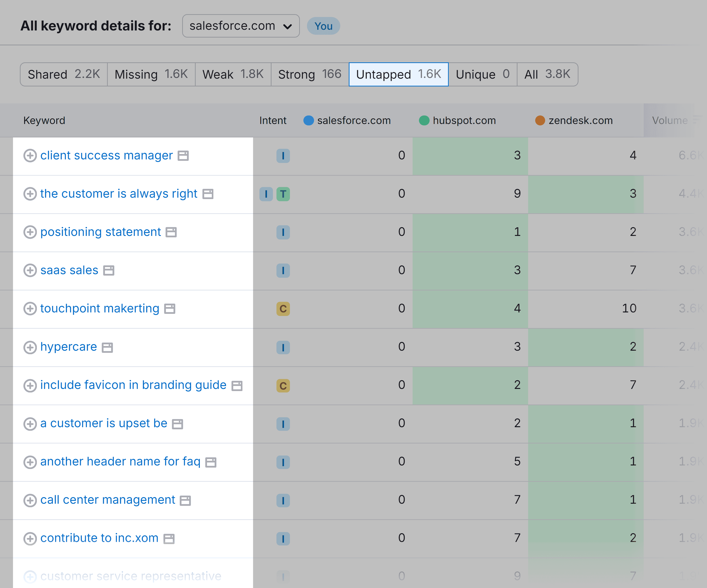View SERP icon for 'the customer is always right'
Screen dimensions: 707x588
tap(208, 194)
